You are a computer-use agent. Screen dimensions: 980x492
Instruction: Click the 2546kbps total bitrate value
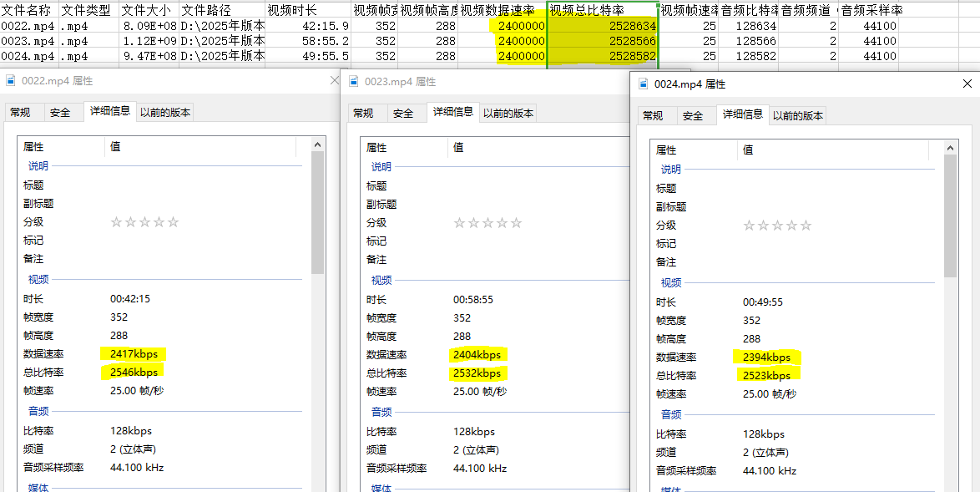click(x=134, y=372)
